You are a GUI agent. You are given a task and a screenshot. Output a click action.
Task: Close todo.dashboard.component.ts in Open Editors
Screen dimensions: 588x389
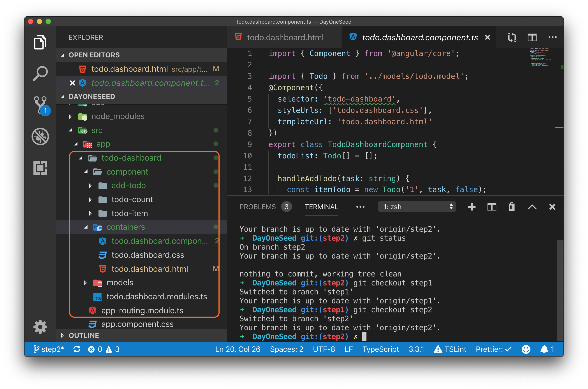coord(72,83)
